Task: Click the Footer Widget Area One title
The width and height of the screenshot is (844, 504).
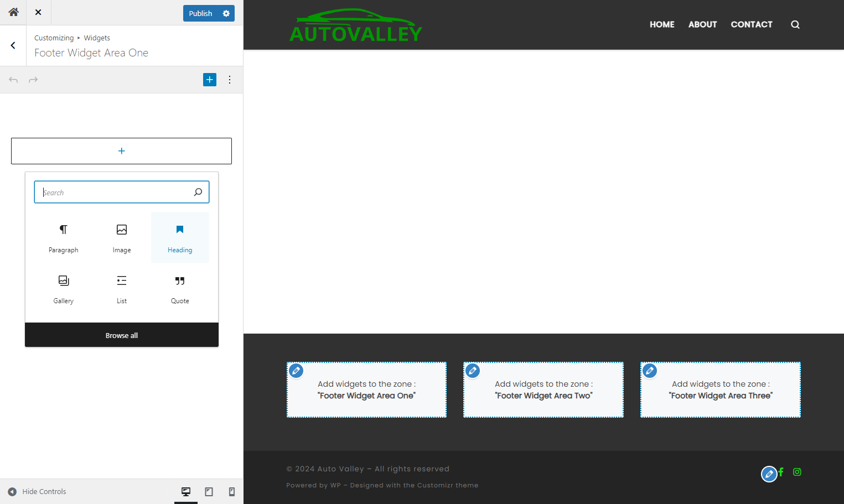Action: click(x=91, y=53)
